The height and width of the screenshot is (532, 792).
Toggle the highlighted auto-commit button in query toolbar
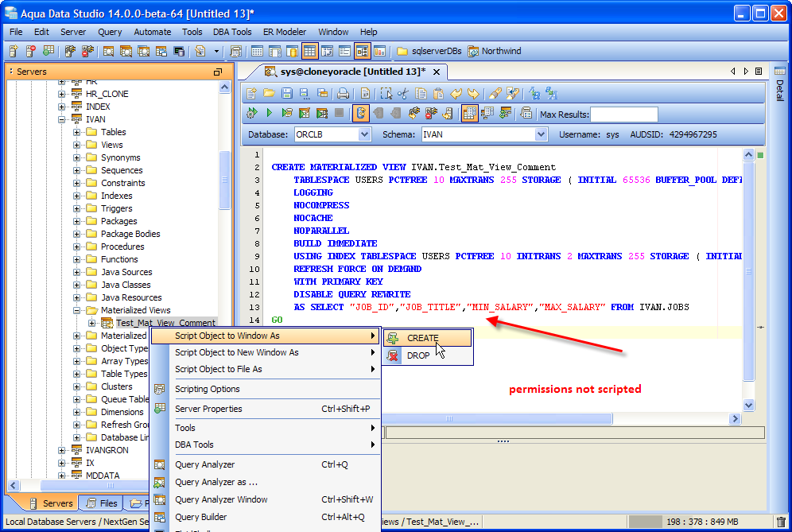click(361, 113)
